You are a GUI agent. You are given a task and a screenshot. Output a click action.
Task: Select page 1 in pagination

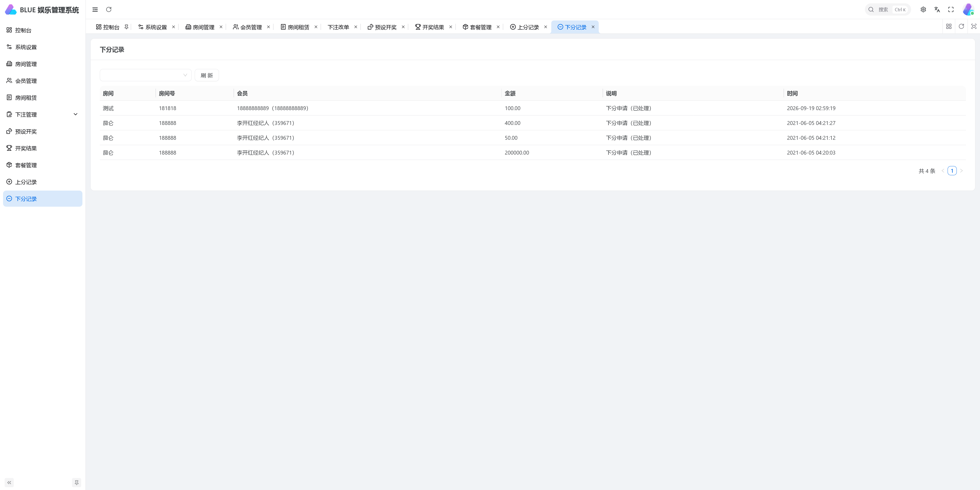(952, 171)
